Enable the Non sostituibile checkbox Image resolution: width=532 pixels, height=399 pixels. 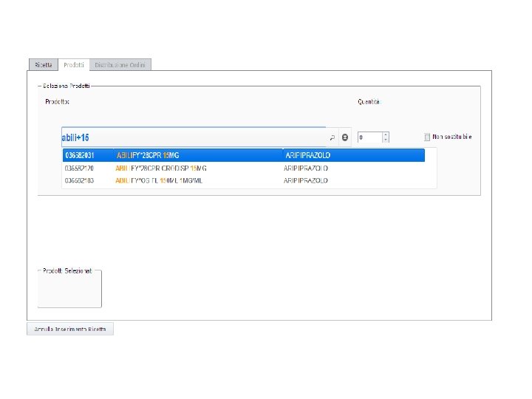coord(427,137)
